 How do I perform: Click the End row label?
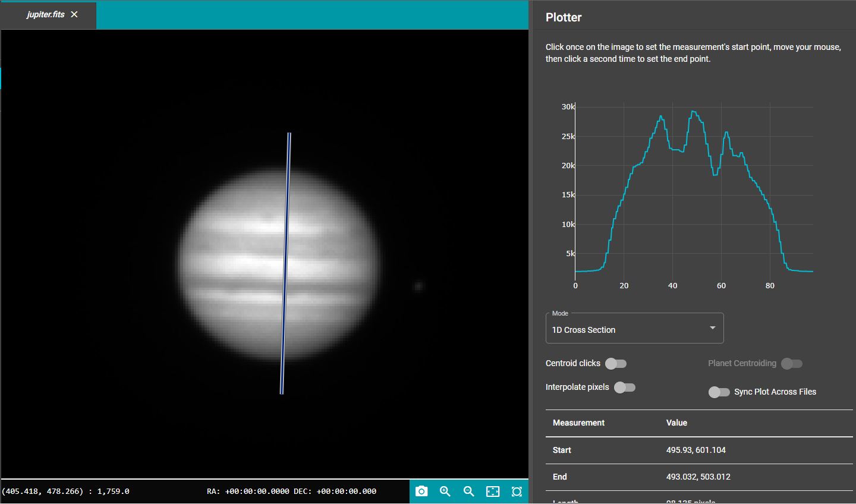(x=559, y=477)
